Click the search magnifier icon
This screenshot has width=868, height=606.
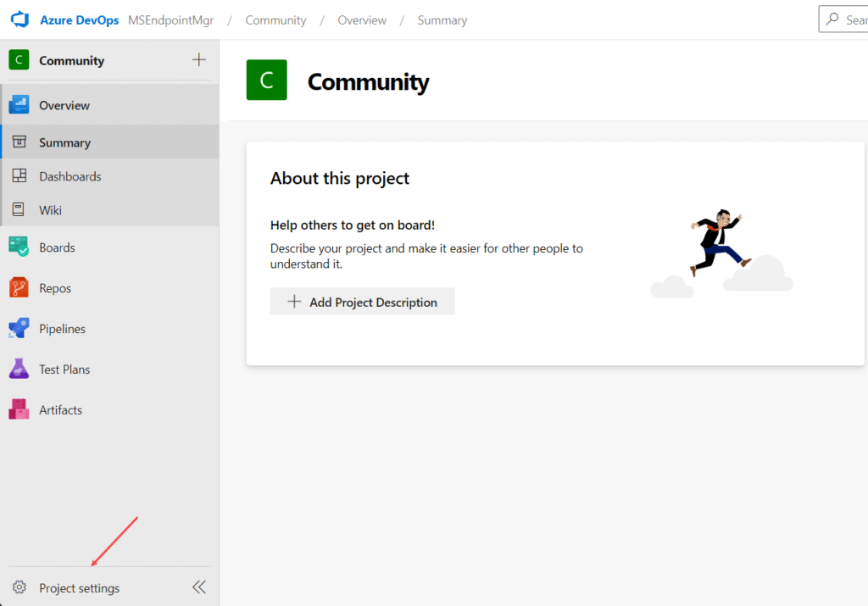pyautogui.click(x=832, y=19)
